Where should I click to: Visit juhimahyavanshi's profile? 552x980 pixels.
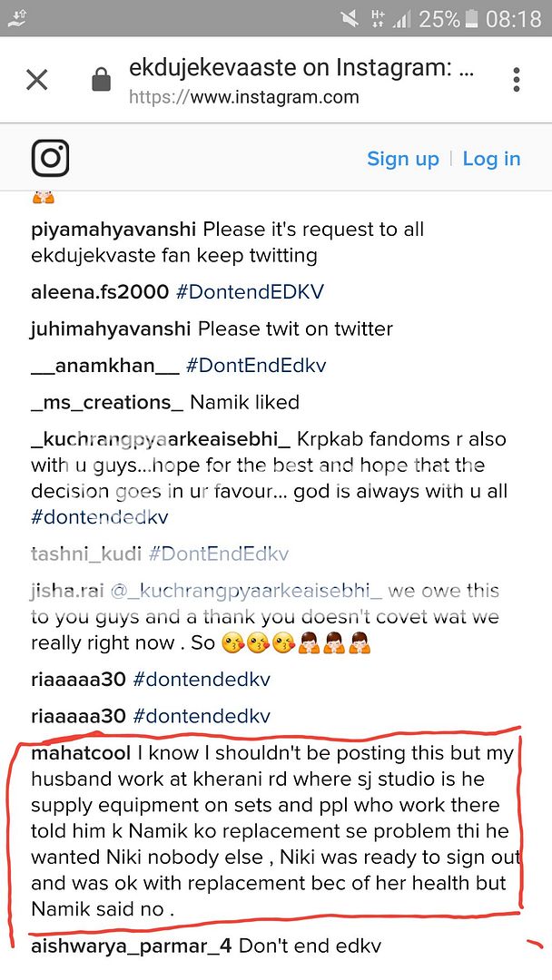111,328
